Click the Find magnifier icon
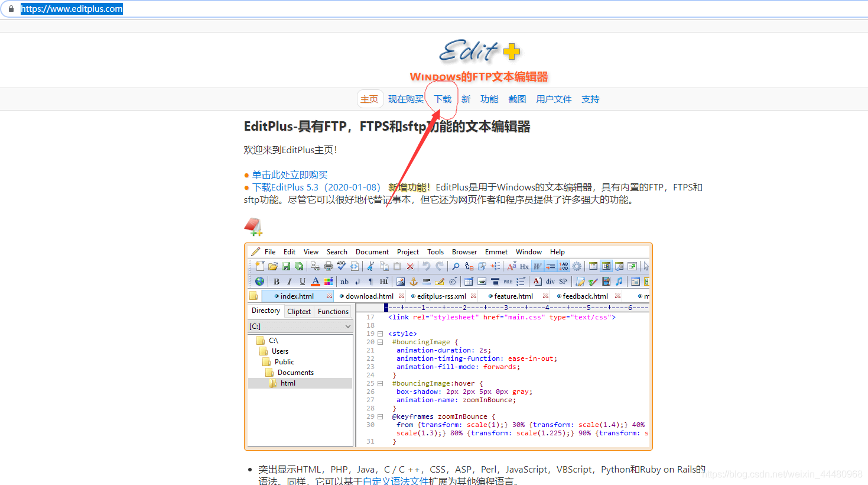868x485 pixels. (456, 266)
